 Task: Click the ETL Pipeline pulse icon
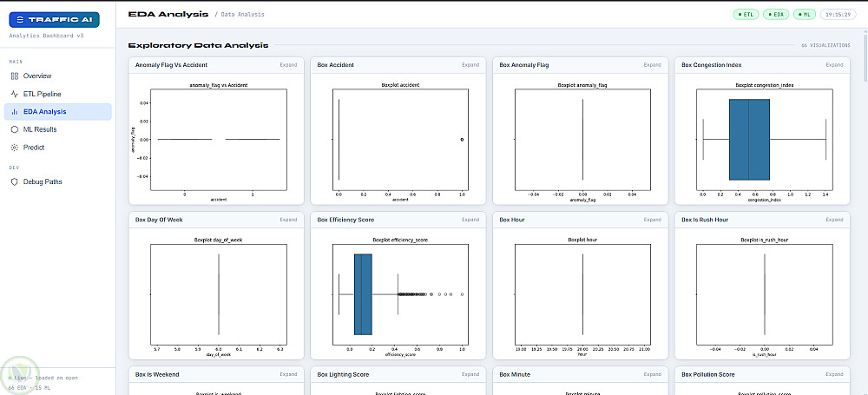point(15,94)
